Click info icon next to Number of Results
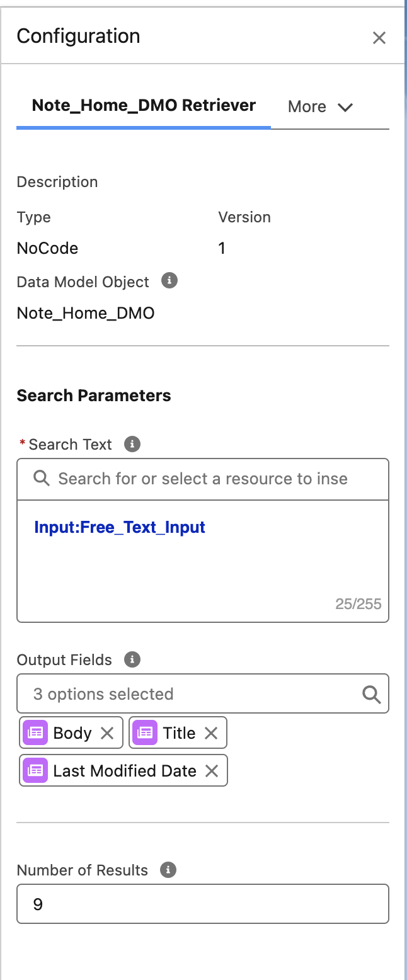The width and height of the screenshot is (407, 980). [x=168, y=870]
